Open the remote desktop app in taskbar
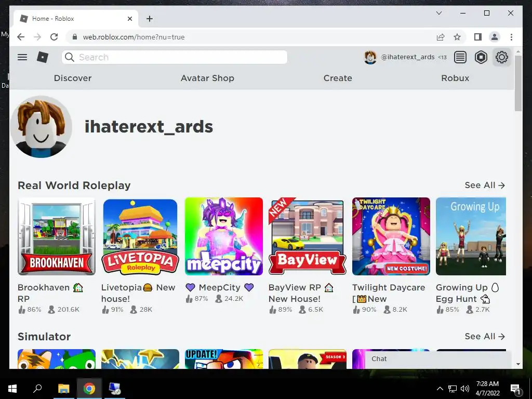This screenshot has height=399, width=532. [114, 388]
